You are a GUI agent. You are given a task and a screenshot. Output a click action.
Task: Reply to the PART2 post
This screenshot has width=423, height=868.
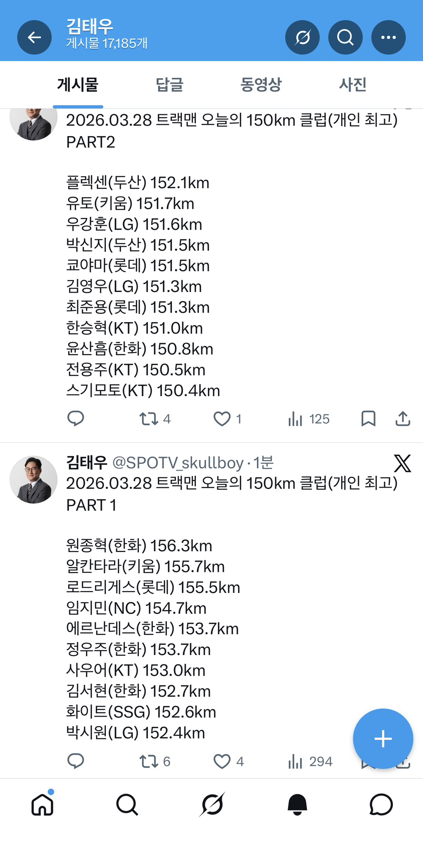76,418
